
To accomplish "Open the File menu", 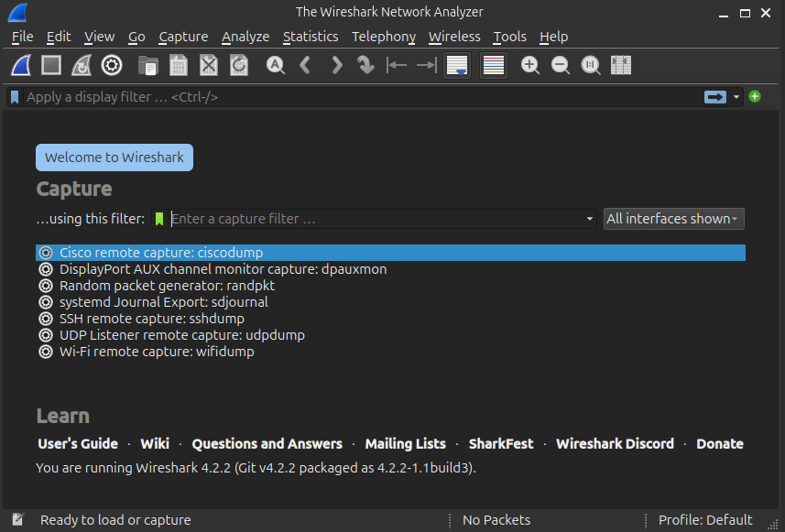I will (x=23, y=37).
